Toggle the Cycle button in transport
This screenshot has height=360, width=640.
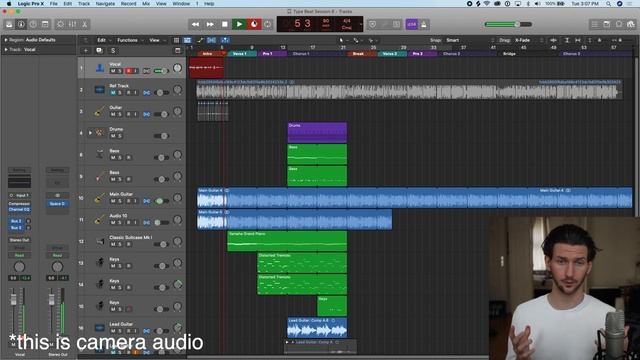click(268, 24)
